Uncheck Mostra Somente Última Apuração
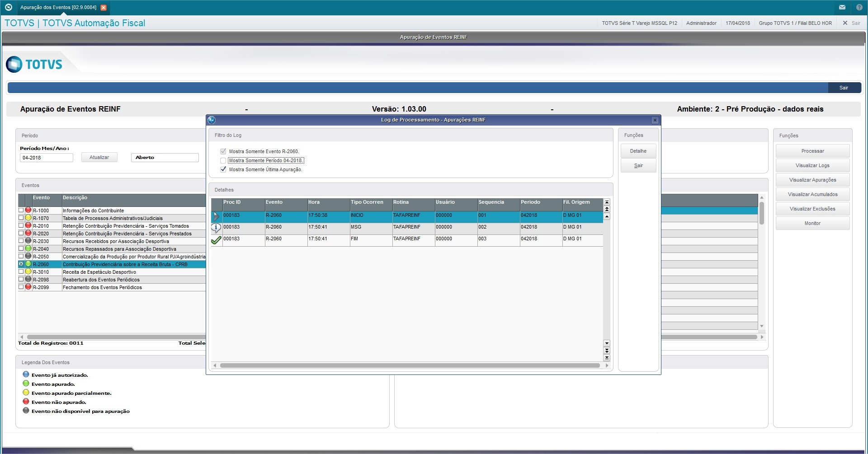The width and height of the screenshot is (868, 454). 223,169
